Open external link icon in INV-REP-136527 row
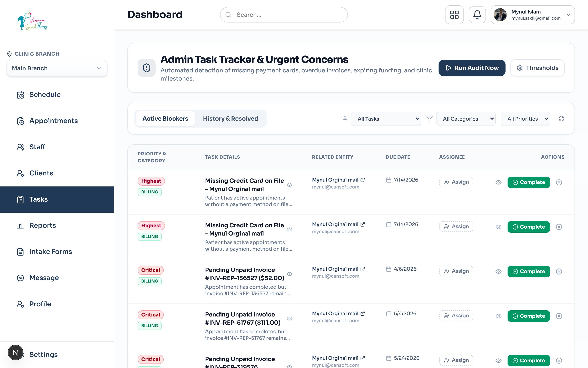This screenshot has width=588, height=368. pos(363,269)
